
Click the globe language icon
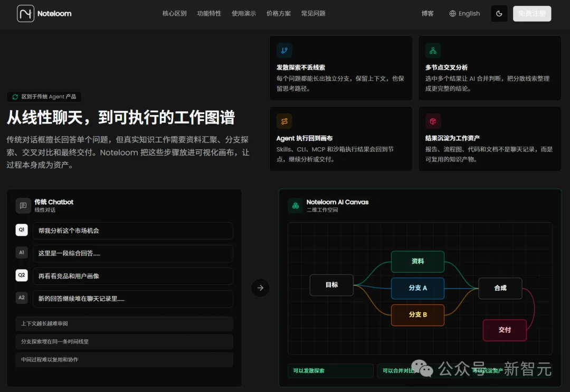point(453,13)
